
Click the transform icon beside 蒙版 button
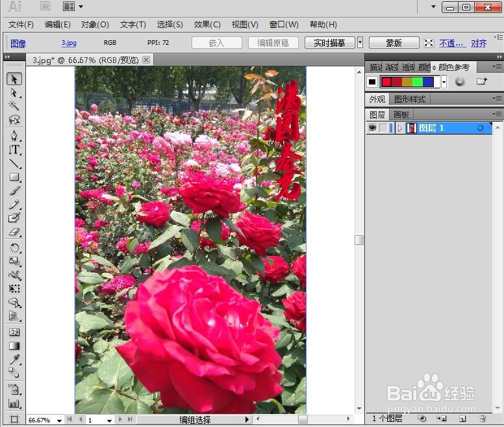[429, 43]
